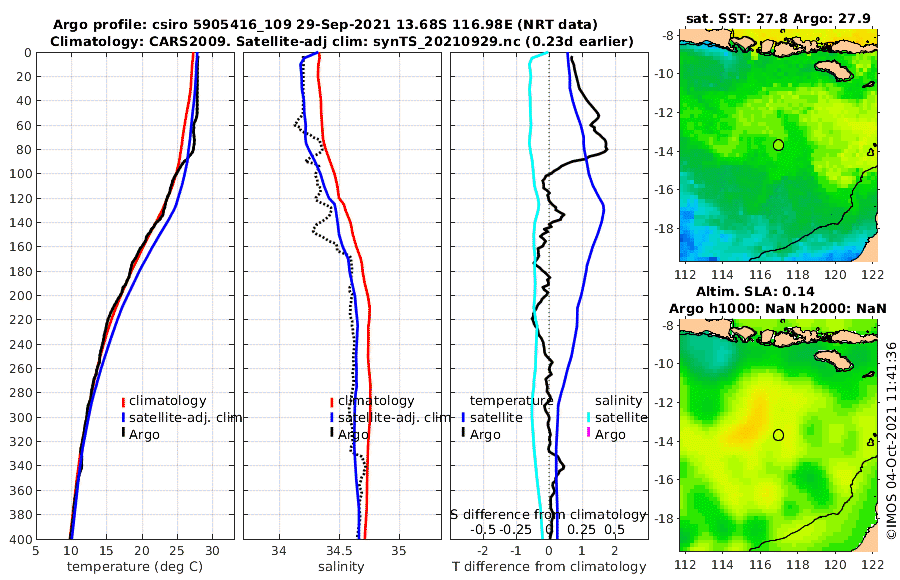
Task: Click T difference tick label -2
Action: [x=483, y=551]
